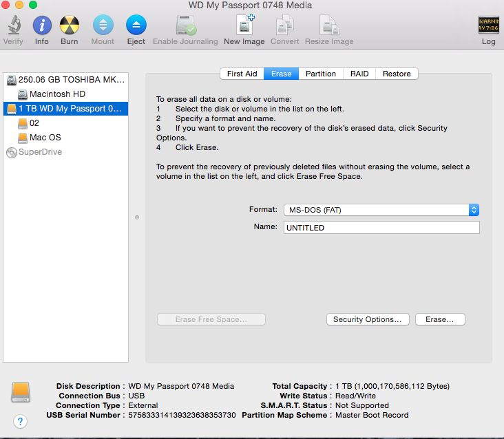Screen dimensions: 504x439
Task: Click the S.M.A.R.T. Status Not Supported value
Action: [x=362, y=405]
